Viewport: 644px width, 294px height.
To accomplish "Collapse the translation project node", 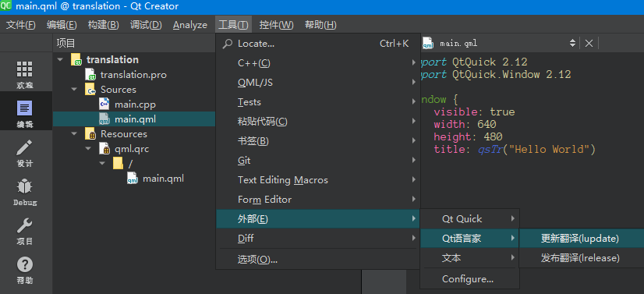I will 61,59.
